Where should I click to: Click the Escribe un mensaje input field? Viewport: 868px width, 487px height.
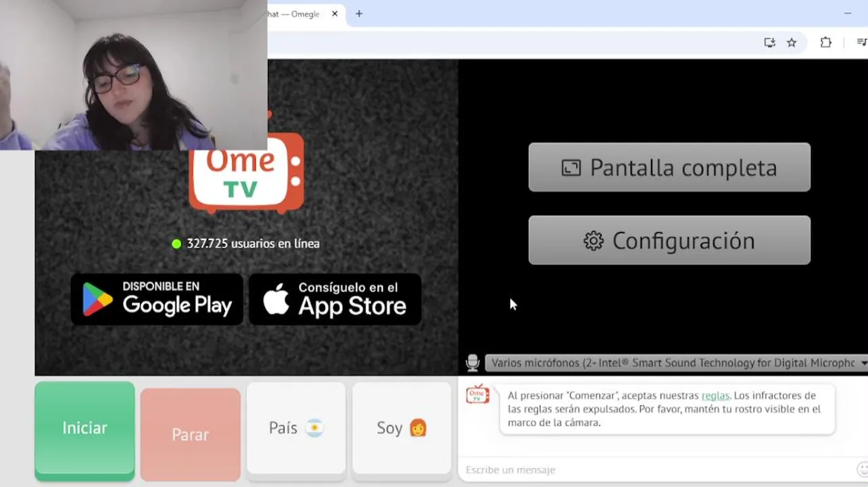657,470
